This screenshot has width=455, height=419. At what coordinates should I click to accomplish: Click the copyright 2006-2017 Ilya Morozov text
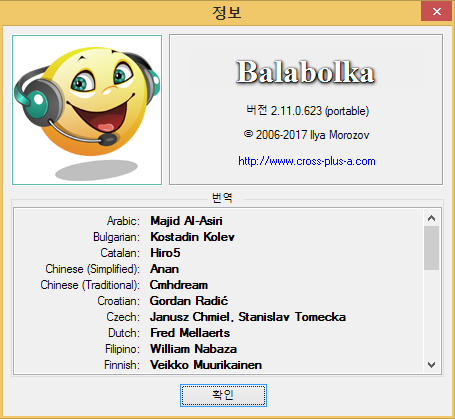[x=307, y=135]
